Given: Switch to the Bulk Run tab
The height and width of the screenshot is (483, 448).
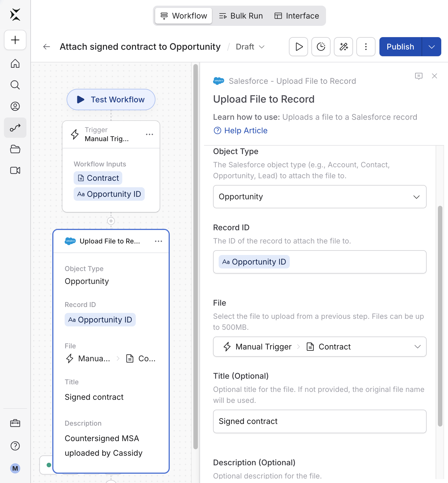Looking at the screenshot, I should coord(241,16).
